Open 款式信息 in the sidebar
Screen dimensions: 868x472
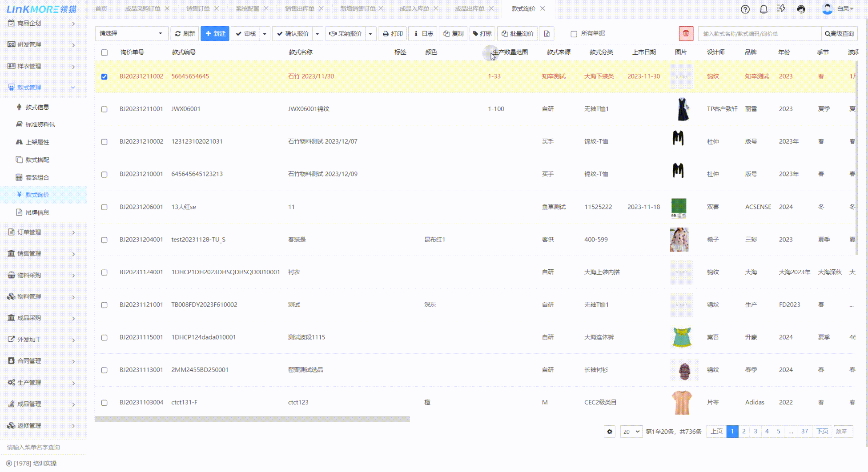click(37, 107)
